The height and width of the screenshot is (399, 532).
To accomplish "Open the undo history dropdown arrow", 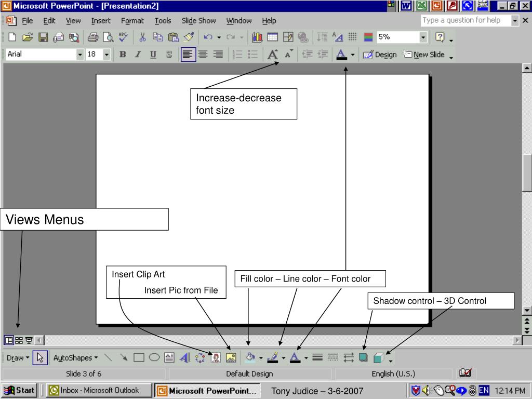I will coord(219,37).
